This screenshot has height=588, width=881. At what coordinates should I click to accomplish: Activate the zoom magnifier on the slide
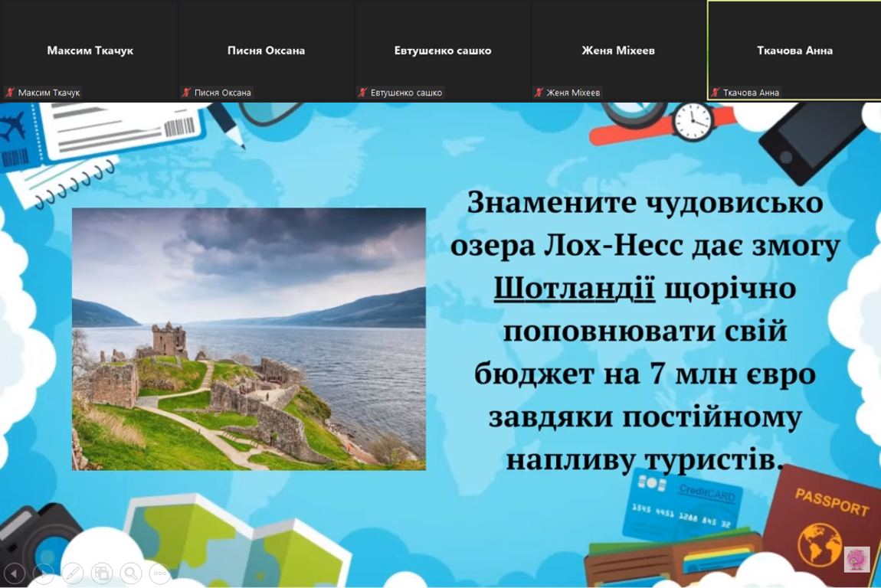click(132, 573)
